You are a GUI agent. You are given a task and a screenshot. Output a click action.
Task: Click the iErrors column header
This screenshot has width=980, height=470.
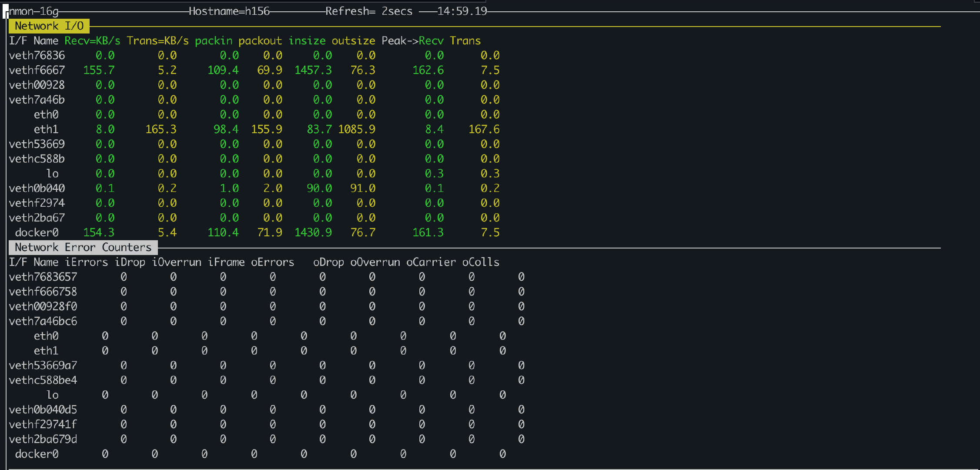86,262
